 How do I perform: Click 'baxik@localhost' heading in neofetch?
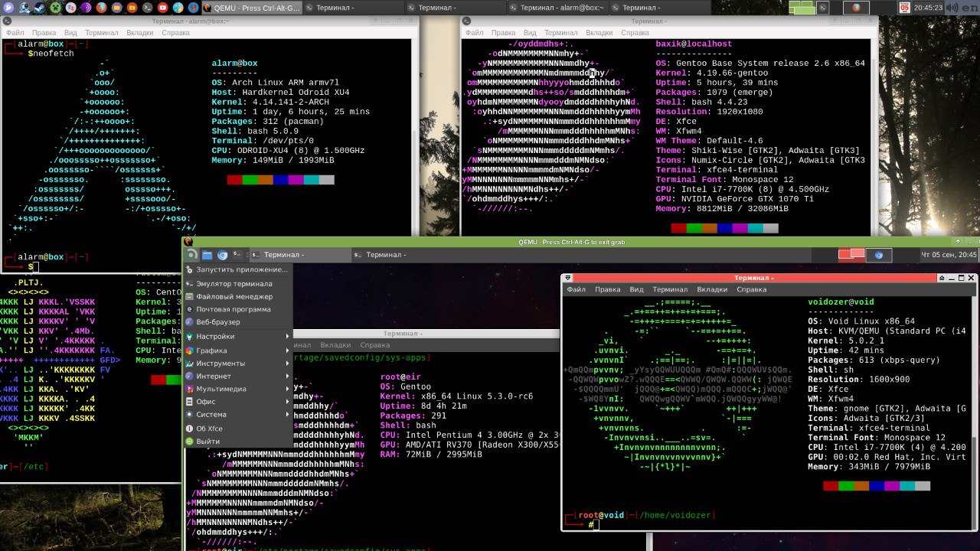(694, 44)
